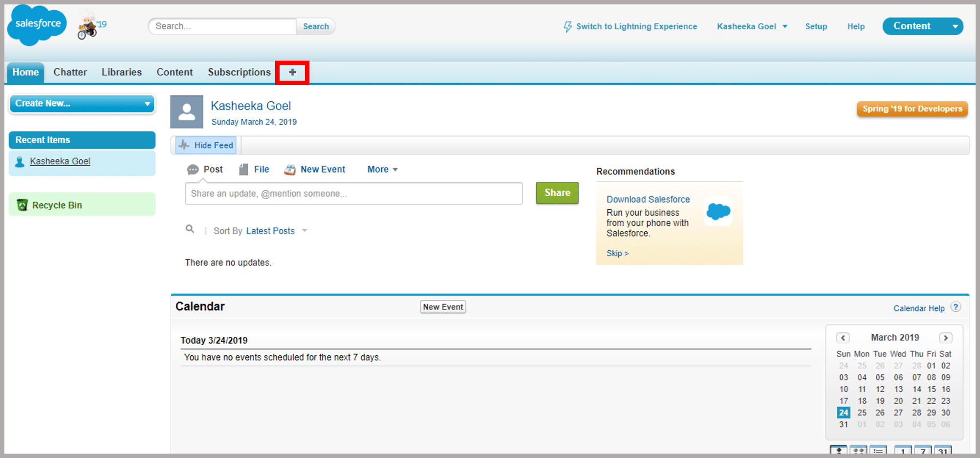Select day 15 in mini calendar

932,389
